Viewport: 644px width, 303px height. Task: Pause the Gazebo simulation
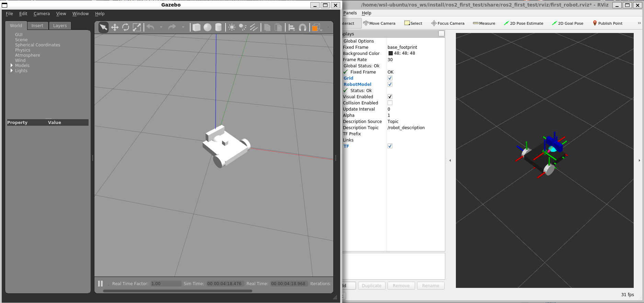[100, 283]
